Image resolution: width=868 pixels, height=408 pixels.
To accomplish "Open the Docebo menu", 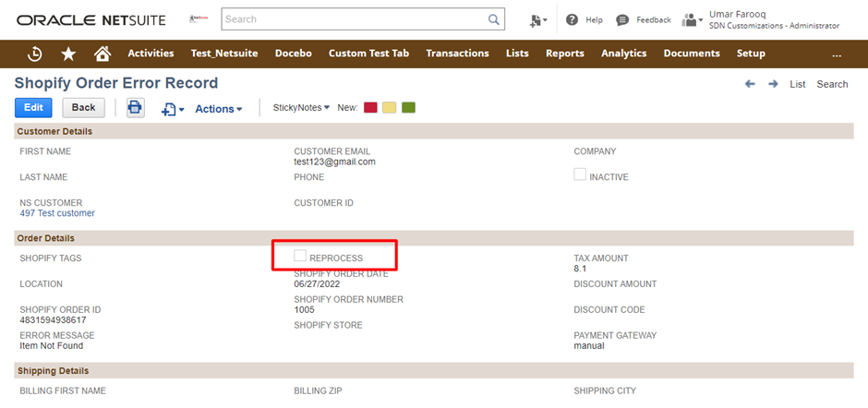I will (294, 54).
